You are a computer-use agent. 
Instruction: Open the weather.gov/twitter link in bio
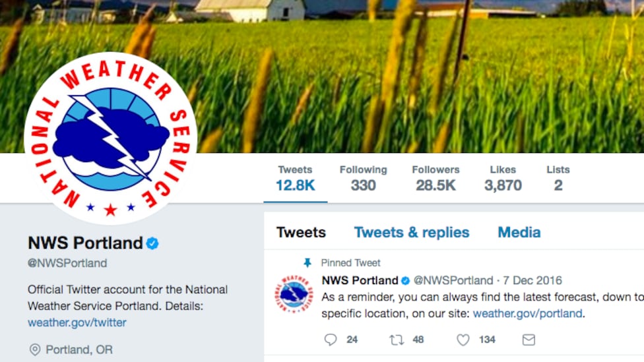tap(77, 322)
